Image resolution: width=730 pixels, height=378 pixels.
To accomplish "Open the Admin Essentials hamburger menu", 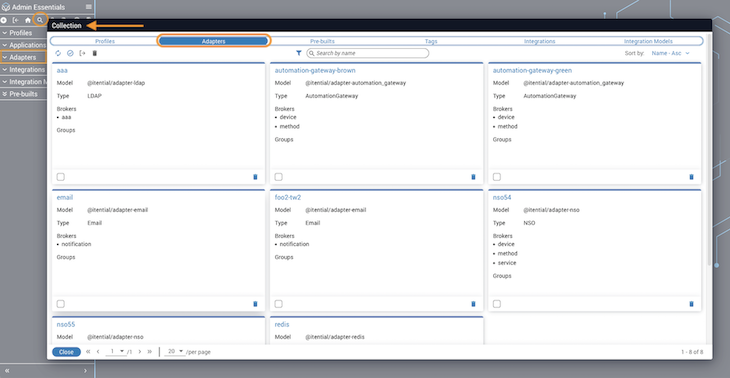I will tap(88, 7).
